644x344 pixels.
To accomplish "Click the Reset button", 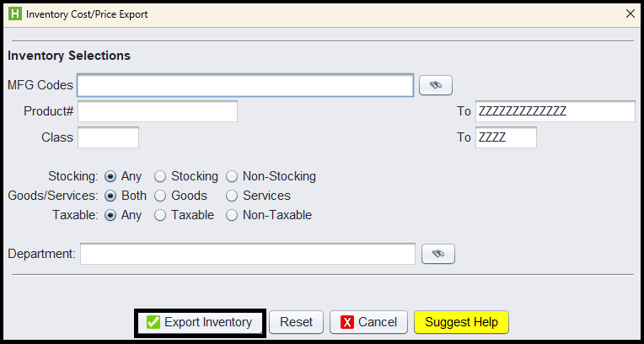I will [296, 322].
